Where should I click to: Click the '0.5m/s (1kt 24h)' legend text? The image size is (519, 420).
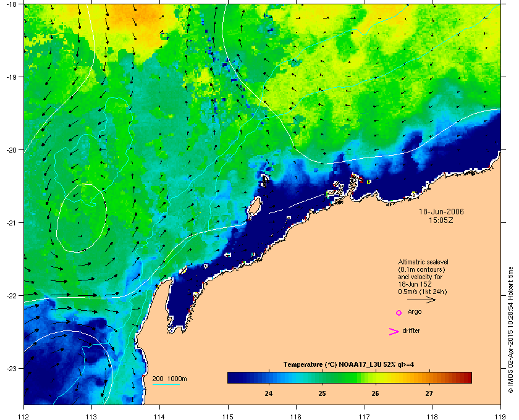(423, 292)
